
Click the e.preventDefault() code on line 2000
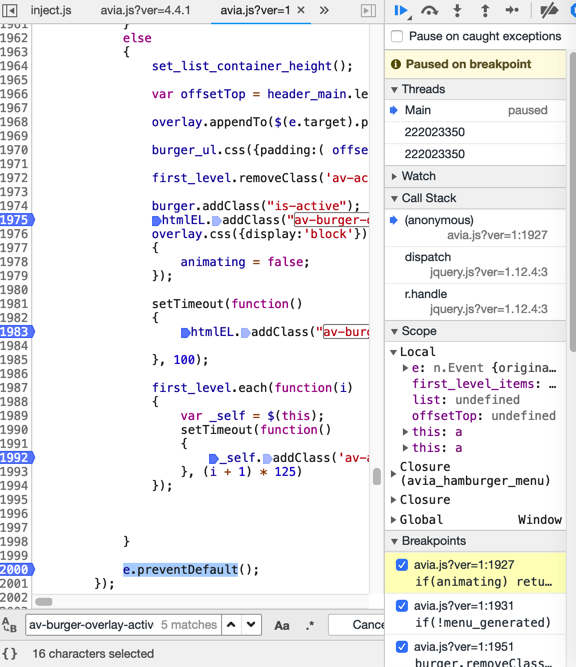[x=191, y=570]
